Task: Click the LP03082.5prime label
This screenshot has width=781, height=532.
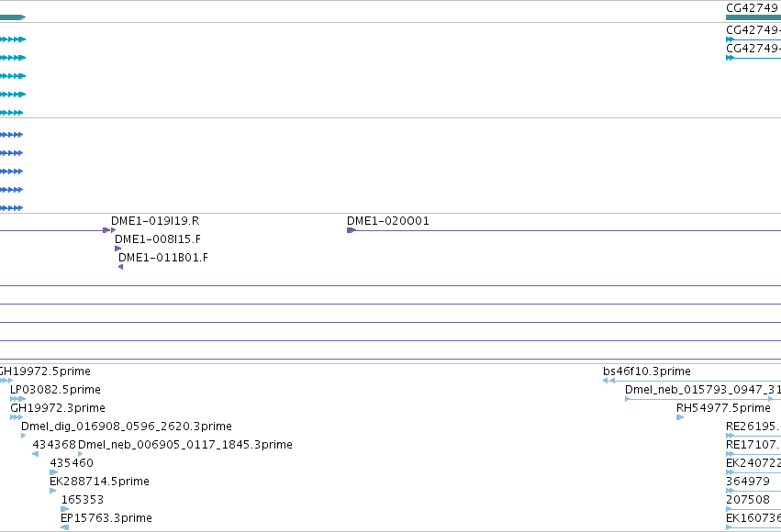Action: click(55, 390)
